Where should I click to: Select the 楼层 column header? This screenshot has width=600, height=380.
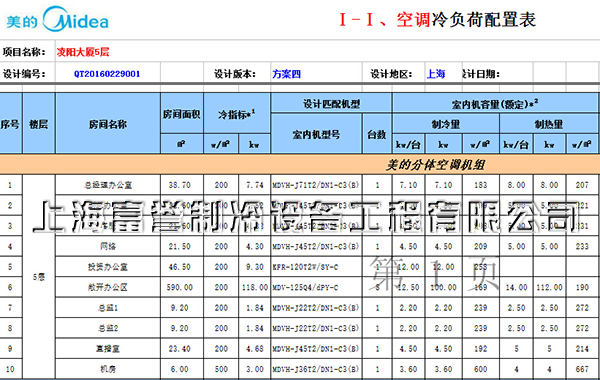[x=39, y=124]
